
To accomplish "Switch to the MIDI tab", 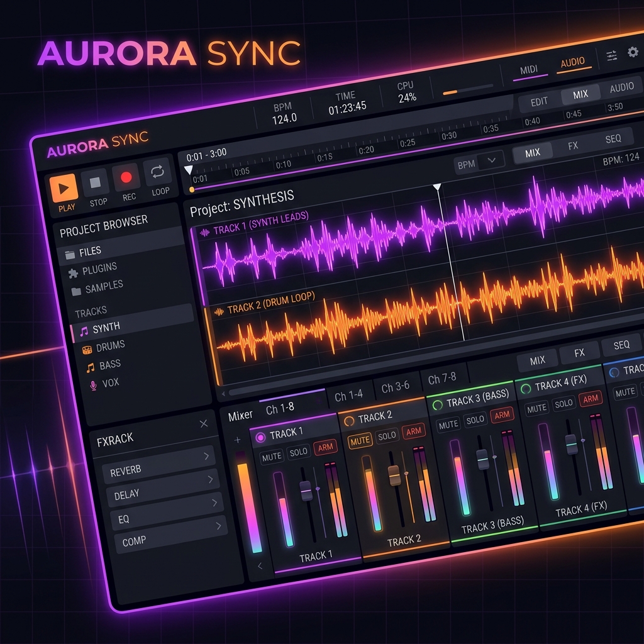I will click(529, 70).
